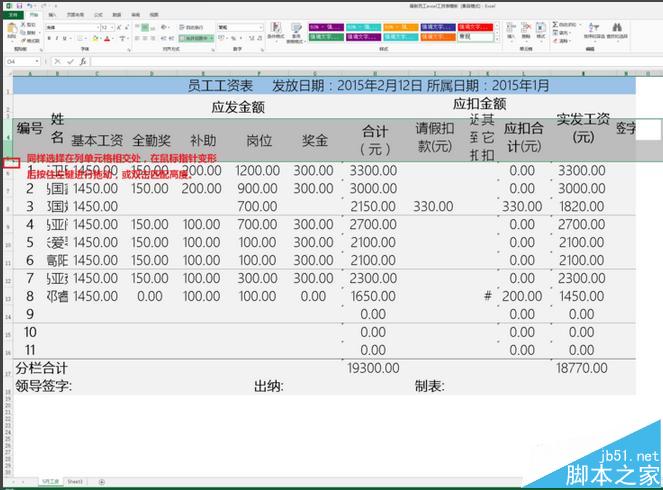
Task: Apply the red cell style swatch
Action: [x=476, y=27]
